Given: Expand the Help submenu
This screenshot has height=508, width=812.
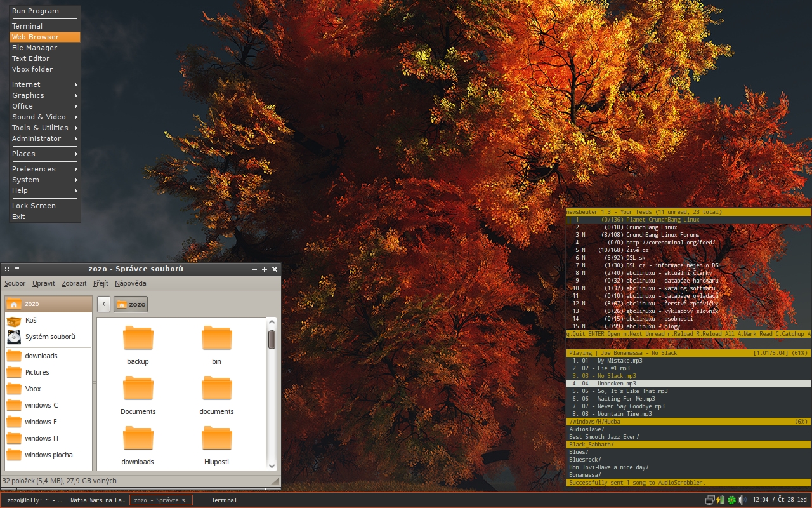Looking at the screenshot, I should coord(44,190).
